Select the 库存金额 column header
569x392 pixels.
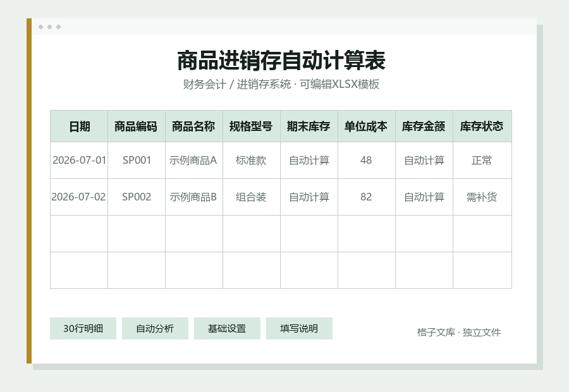(x=424, y=126)
